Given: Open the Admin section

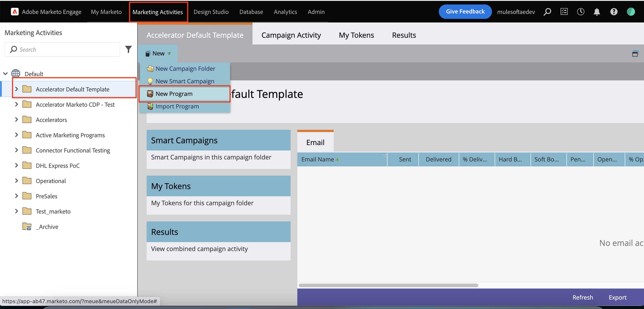Looking at the screenshot, I should [x=316, y=12].
